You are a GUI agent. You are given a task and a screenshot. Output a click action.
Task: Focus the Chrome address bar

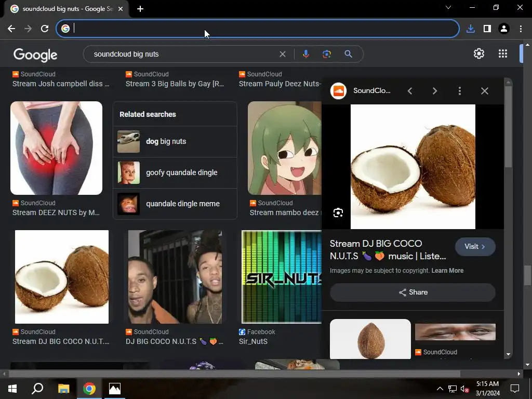point(258,29)
